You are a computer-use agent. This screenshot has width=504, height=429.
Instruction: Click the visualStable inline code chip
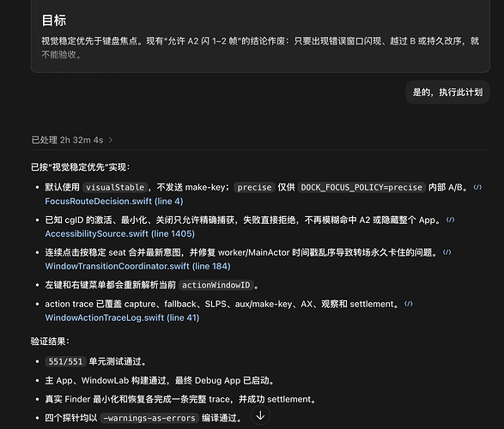click(x=115, y=187)
